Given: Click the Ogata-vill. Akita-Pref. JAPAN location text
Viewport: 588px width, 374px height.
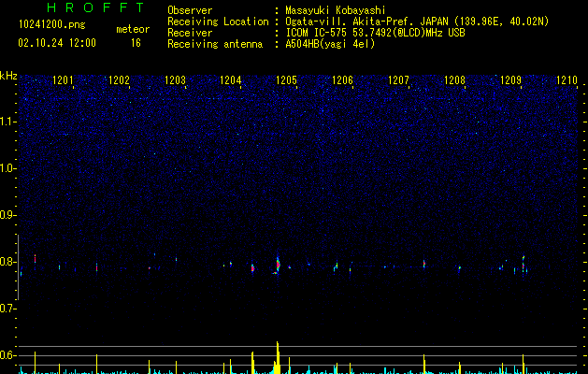Looking at the screenshot, I should point(417,22).
